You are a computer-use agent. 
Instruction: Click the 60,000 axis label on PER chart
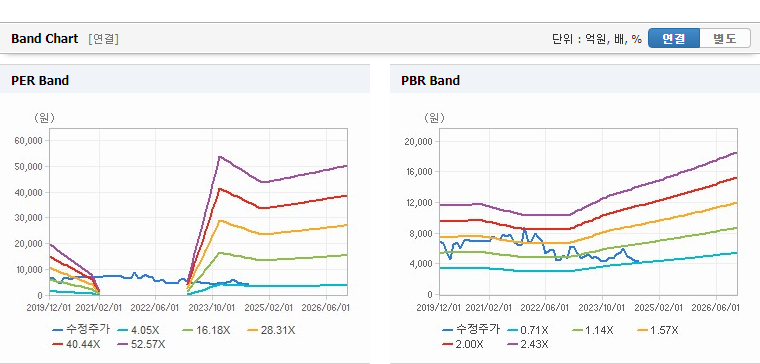coord(30,141)
